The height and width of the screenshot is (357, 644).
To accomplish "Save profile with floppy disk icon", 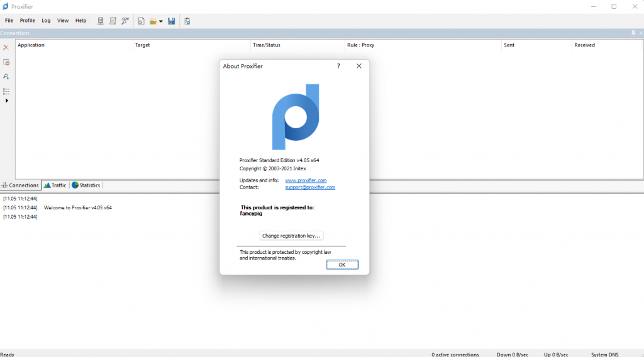I will tap(172, 21).
